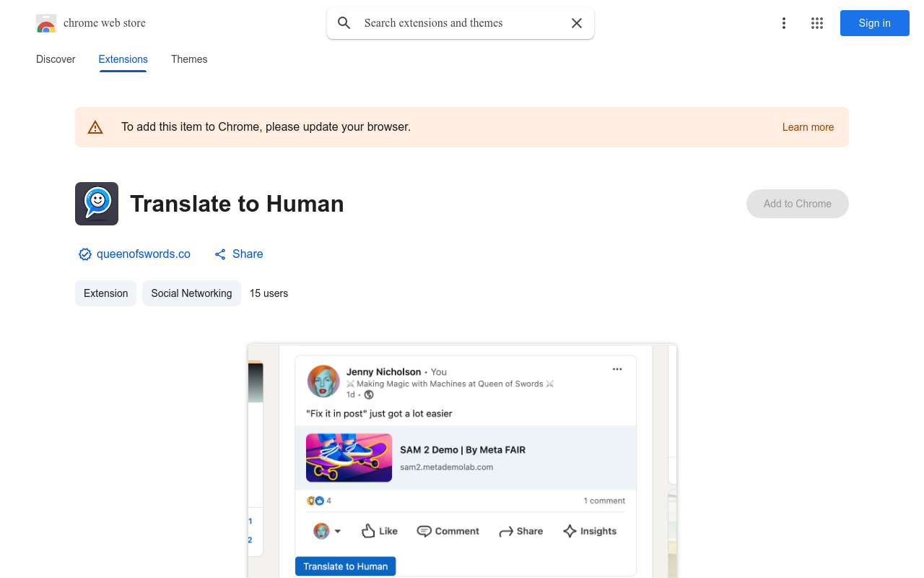Click the Share text link

[248, 254]
